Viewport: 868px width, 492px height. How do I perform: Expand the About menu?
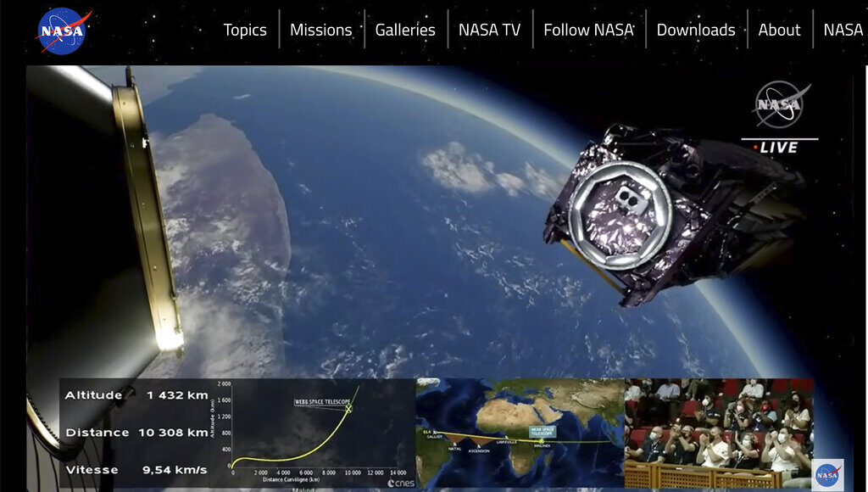click(x=779, y=30)
